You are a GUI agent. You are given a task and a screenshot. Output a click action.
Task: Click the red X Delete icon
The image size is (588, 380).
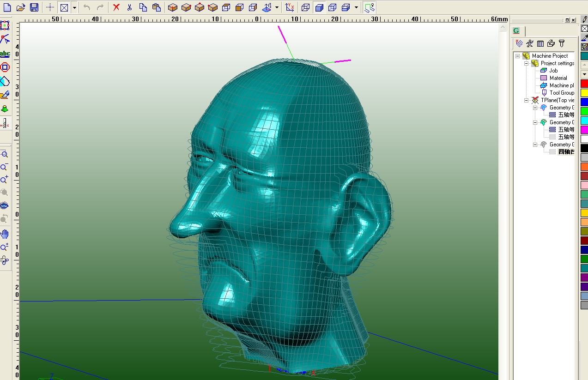pyautogui.click(x=116, y=7)
